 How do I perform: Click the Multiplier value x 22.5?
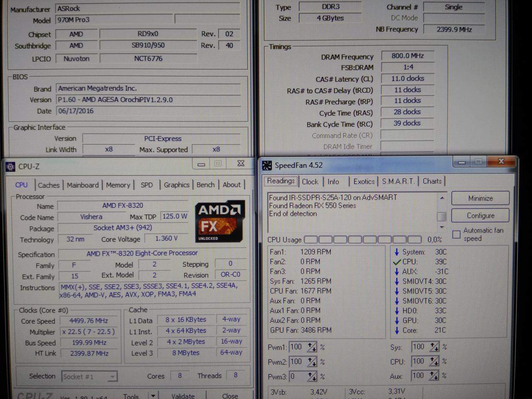click(89, 332)
